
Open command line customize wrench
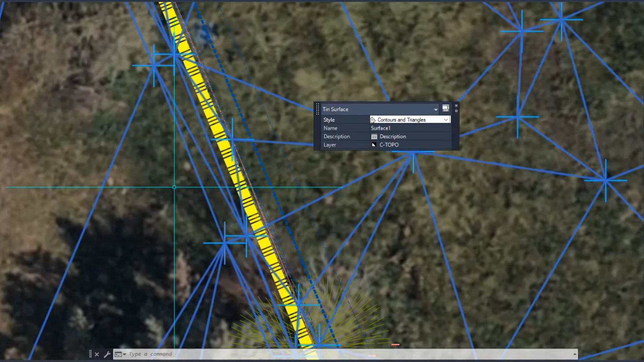click(107, 354)
